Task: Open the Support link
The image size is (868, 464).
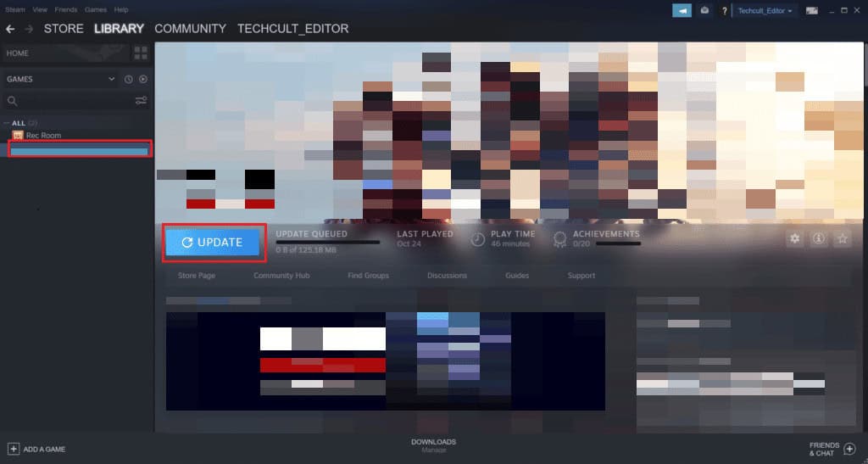Action: pos(581,275)
